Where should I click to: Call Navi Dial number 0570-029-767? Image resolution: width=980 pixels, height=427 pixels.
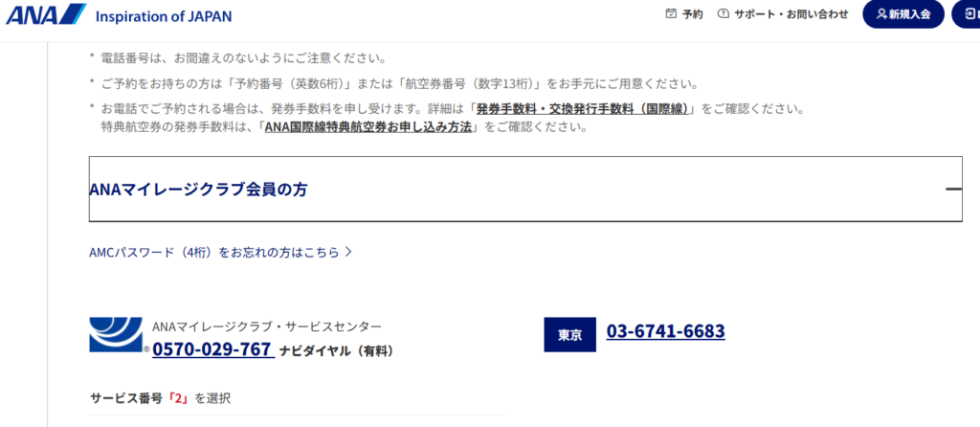coord(212,348)
